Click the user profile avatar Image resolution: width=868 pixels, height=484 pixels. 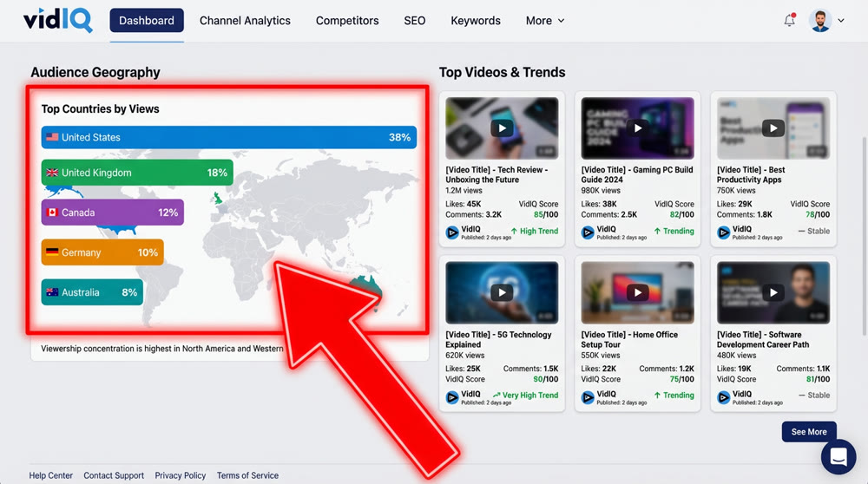point(820,21)
